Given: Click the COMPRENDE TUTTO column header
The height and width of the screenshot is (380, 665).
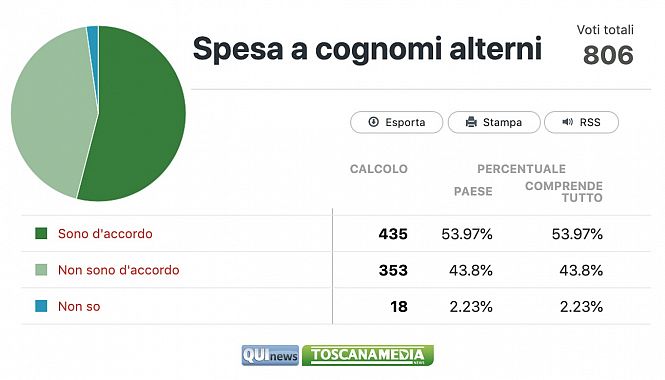Looking at the screenshot, I should tap(564, 192).
